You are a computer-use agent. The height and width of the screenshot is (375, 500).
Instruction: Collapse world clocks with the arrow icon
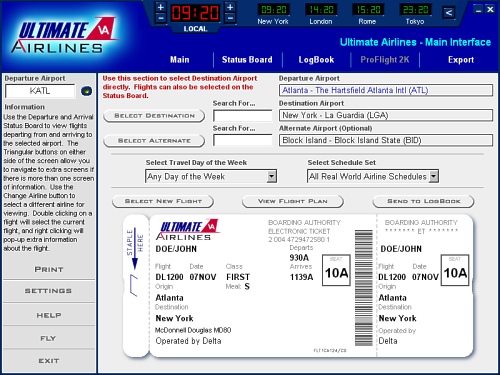449,13
